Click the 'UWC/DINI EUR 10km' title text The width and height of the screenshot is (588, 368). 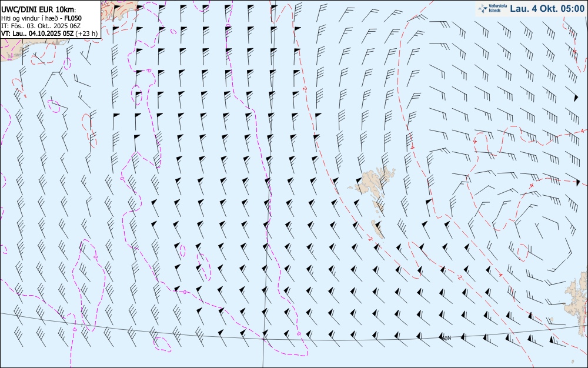(39, 10)
